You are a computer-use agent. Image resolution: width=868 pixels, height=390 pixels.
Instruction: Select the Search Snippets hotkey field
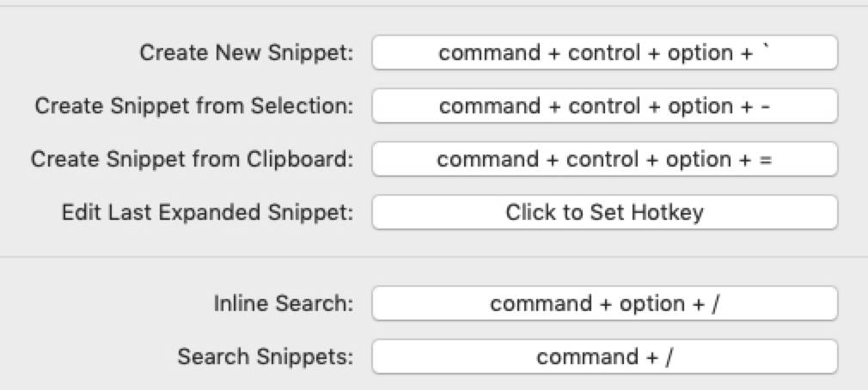[604, 356]
